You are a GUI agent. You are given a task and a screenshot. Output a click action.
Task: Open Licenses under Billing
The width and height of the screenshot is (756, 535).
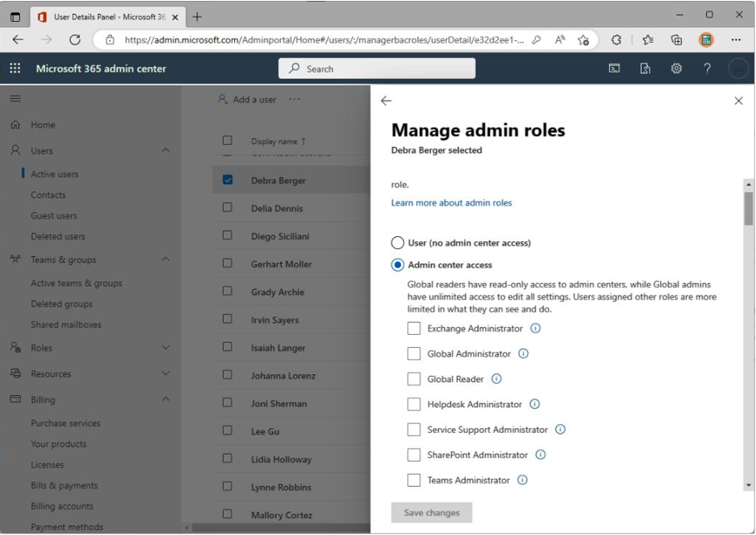47,464
